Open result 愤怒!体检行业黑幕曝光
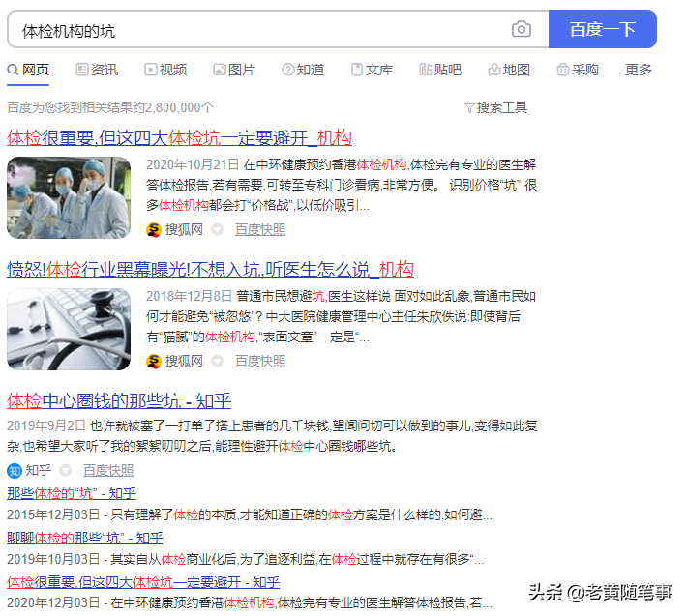Screen dimensions: 687x616 coord(210,269)
